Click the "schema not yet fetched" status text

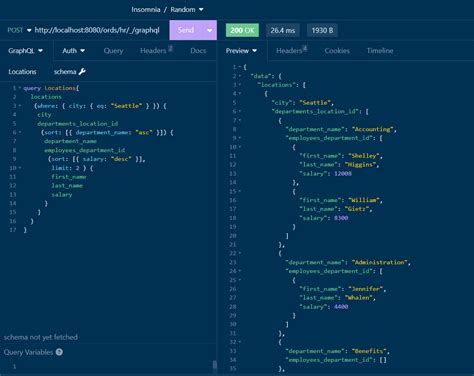coord(41,337)
